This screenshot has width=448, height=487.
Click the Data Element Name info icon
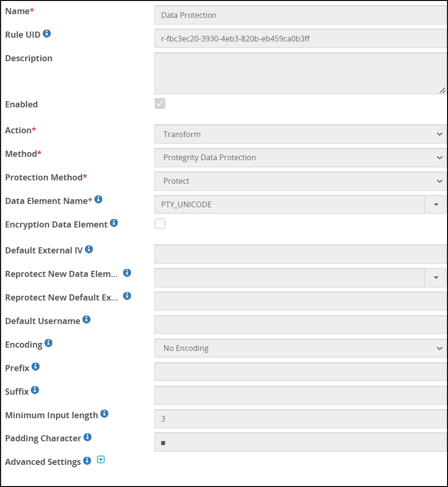pos(98,200)
